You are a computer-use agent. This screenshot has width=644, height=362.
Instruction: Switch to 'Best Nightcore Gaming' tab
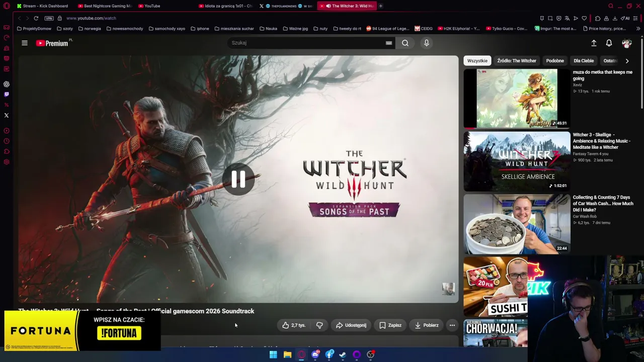105,6
